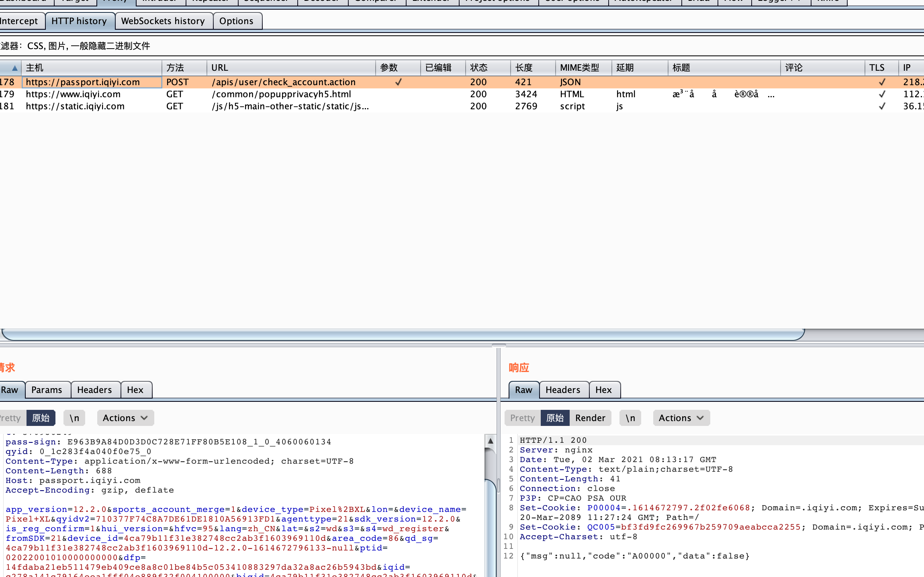Click the TLS checkmark for row 178
Screen dimensions: 924x577
(x=882, y=82)
